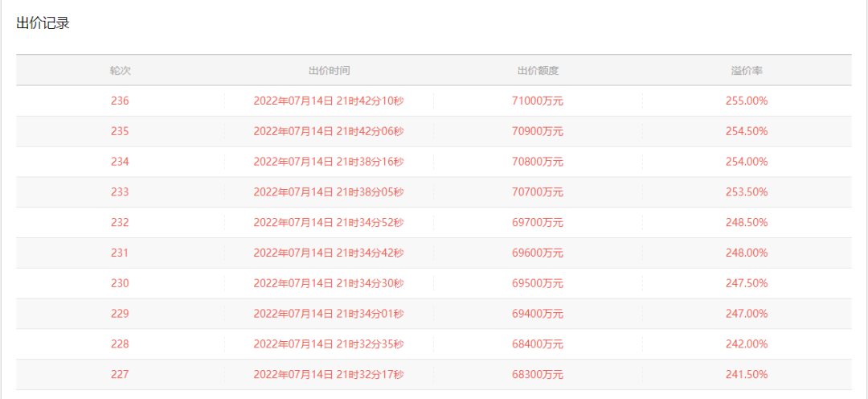Click the 出价时间 column header
The height and width of the screenshot is (399, 868).
329,71
